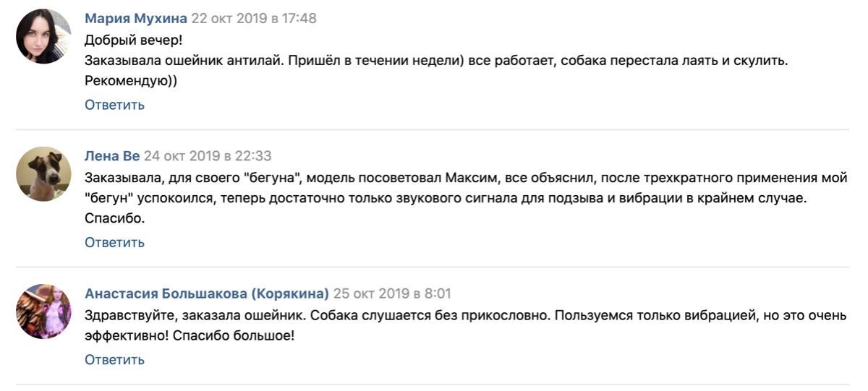Open Анастасия Большакова's avatar picture
The height and width of the screenshot is (391, 868).
click(43, 311)
